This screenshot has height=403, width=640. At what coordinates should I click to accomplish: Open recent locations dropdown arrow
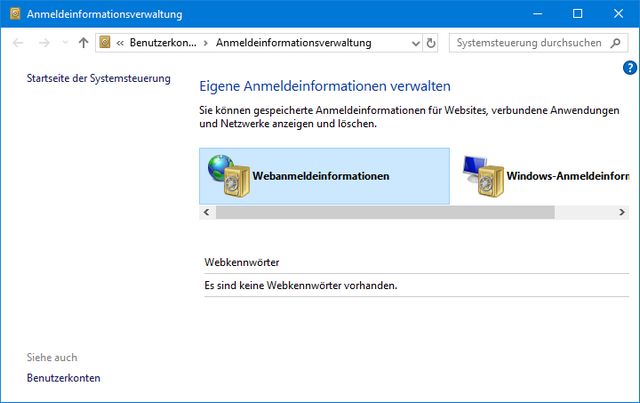coord(65,42)
